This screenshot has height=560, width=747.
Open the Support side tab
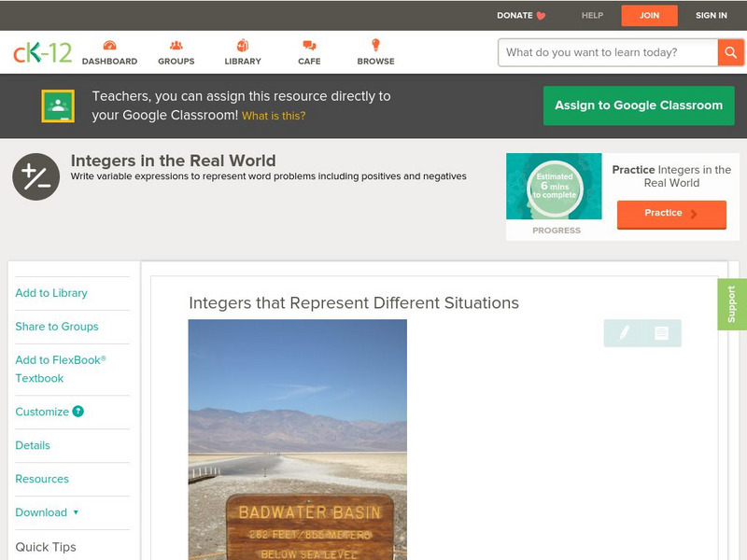pos(731,304)
